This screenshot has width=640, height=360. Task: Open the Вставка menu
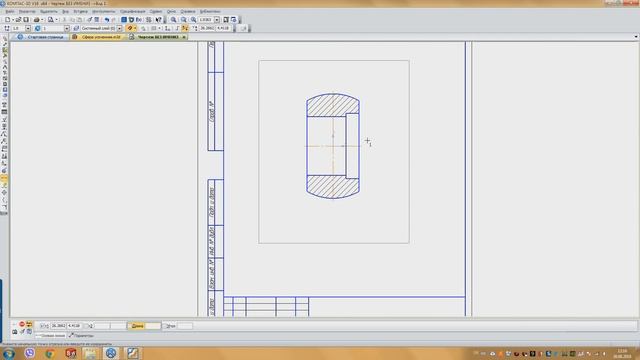point(80,11)
